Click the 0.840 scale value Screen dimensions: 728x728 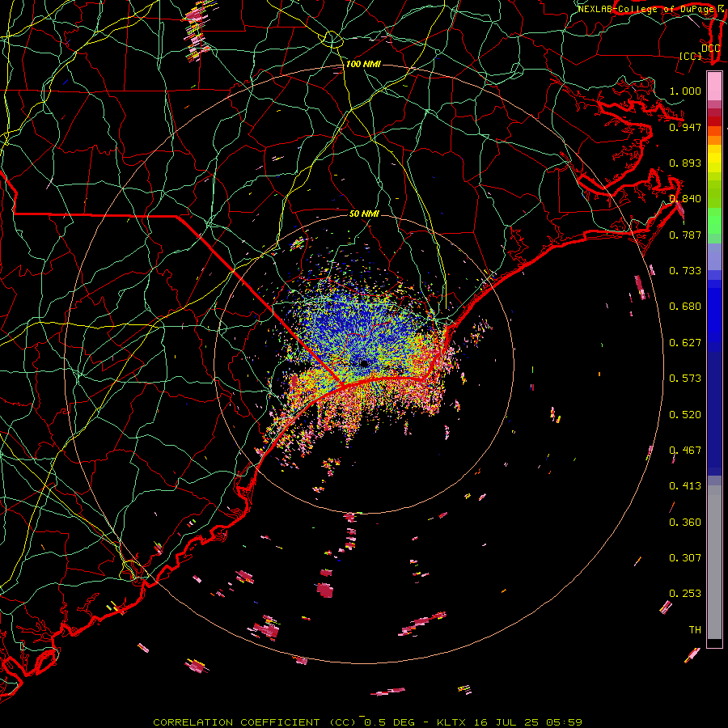pos(685,199)
